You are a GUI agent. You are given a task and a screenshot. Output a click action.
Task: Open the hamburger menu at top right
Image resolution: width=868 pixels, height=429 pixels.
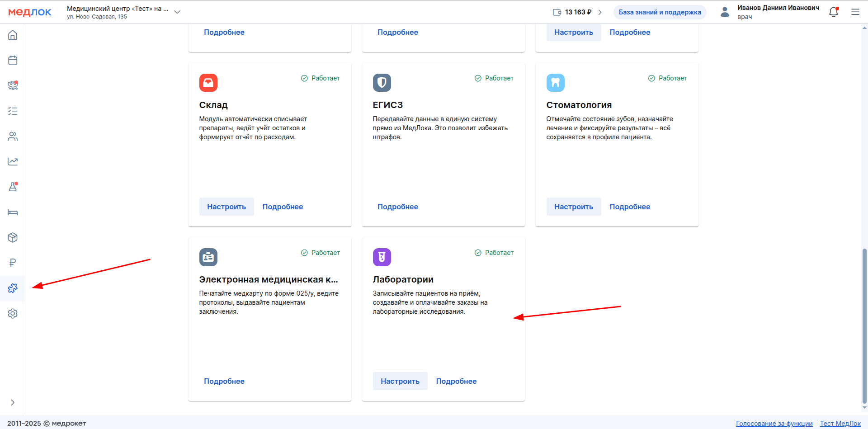(x=855, y=12)
